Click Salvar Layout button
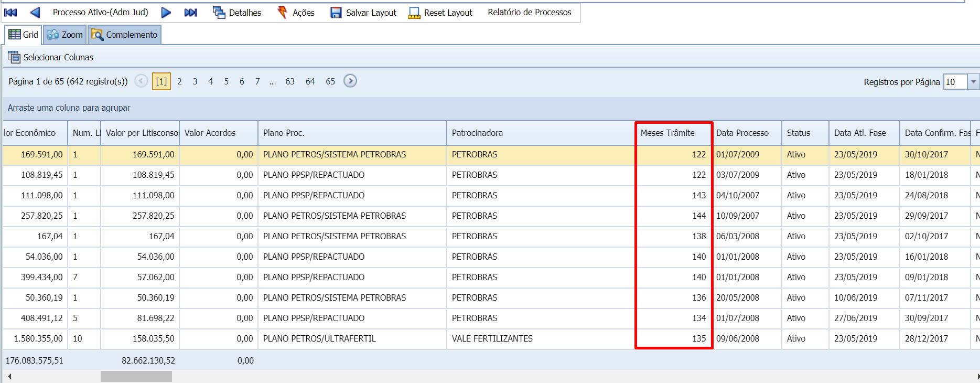This screenshot has width=980, height=383. (363, 13)
